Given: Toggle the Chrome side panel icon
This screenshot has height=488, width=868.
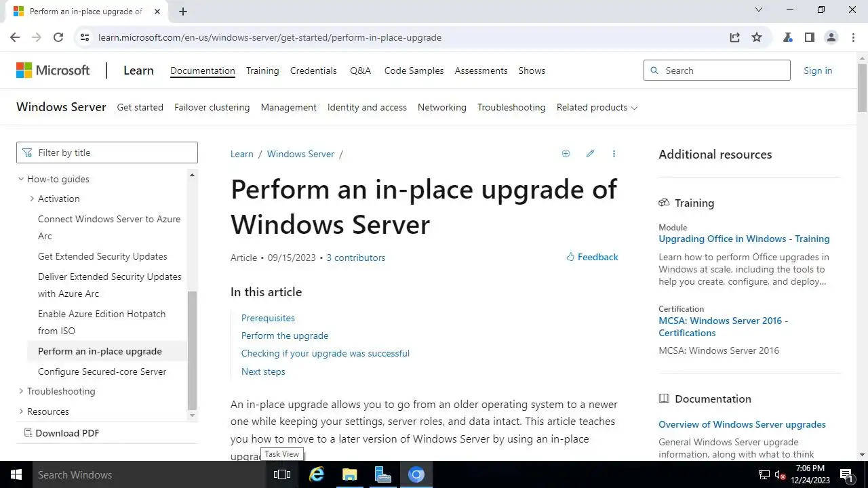Looking at the screenshot, I should click(809, 37).
